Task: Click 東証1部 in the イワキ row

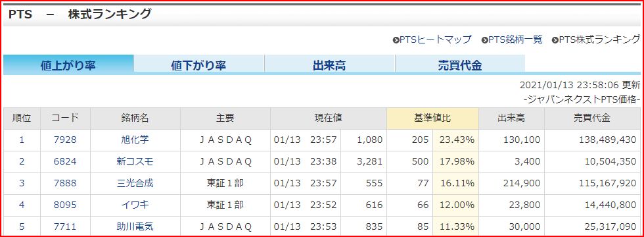Action: (x=225, y=205)
